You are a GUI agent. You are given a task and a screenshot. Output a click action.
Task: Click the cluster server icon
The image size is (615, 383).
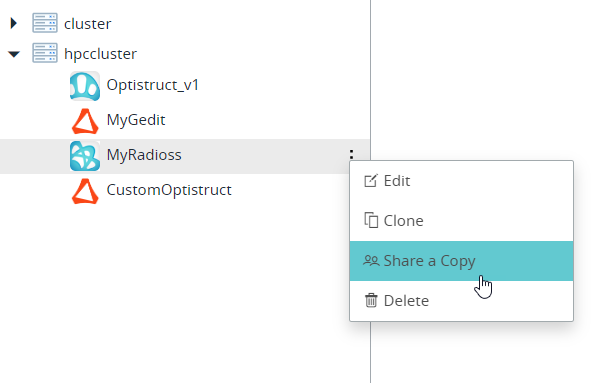pos(45,23)
